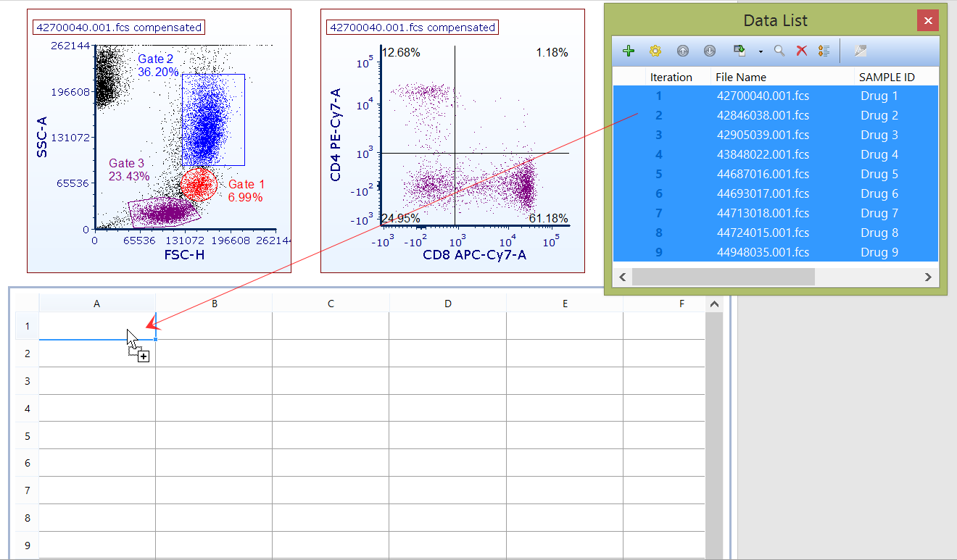Click the sort list icon with orange arrows
The image size is (957, 560).
pos(824,51)
